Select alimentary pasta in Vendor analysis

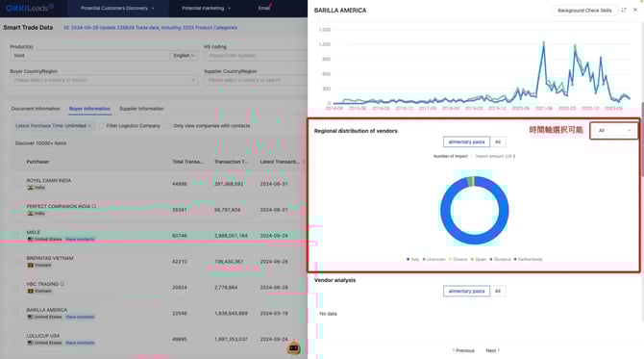[x=466, y=292]
